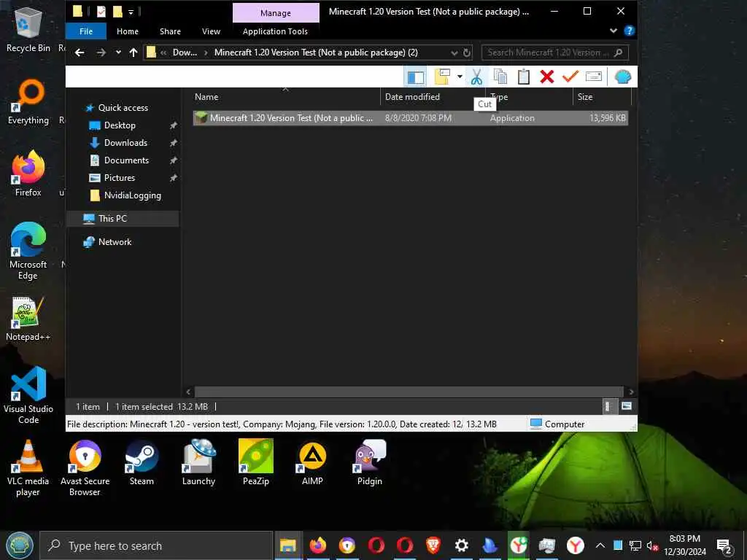Select the Launchy desktop shortcut
The image size is (747, 560).
pos(198,462)
